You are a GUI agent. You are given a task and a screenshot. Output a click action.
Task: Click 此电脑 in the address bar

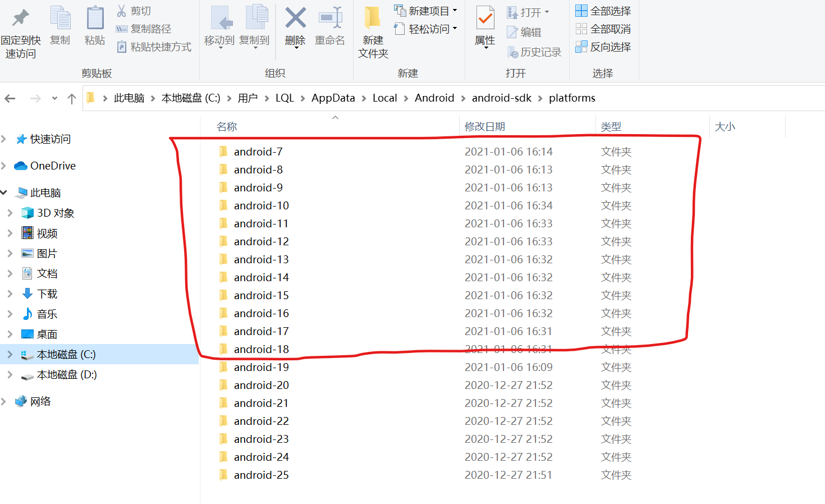tap(129, 98)
